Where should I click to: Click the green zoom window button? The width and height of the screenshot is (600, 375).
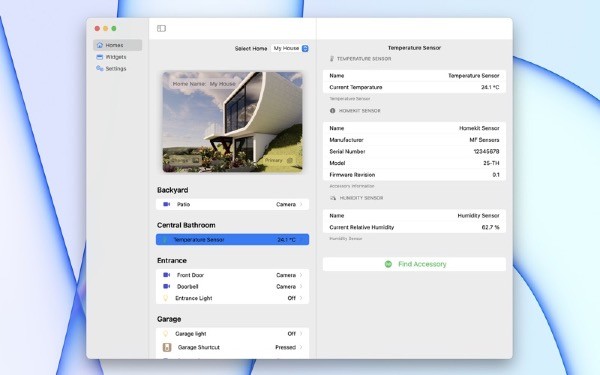tap(114, 28)
